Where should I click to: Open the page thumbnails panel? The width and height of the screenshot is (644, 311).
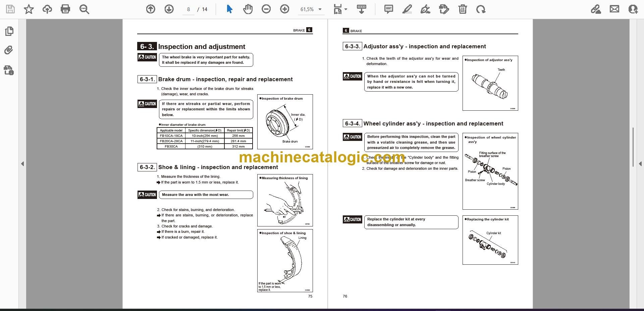9,31
